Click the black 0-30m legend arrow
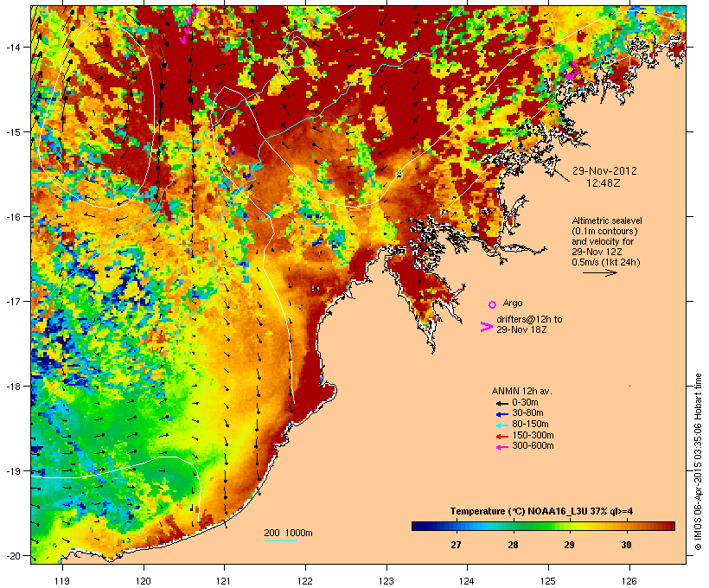The width and height of the screenshot is (709, 588). click(x=501, y=403)
